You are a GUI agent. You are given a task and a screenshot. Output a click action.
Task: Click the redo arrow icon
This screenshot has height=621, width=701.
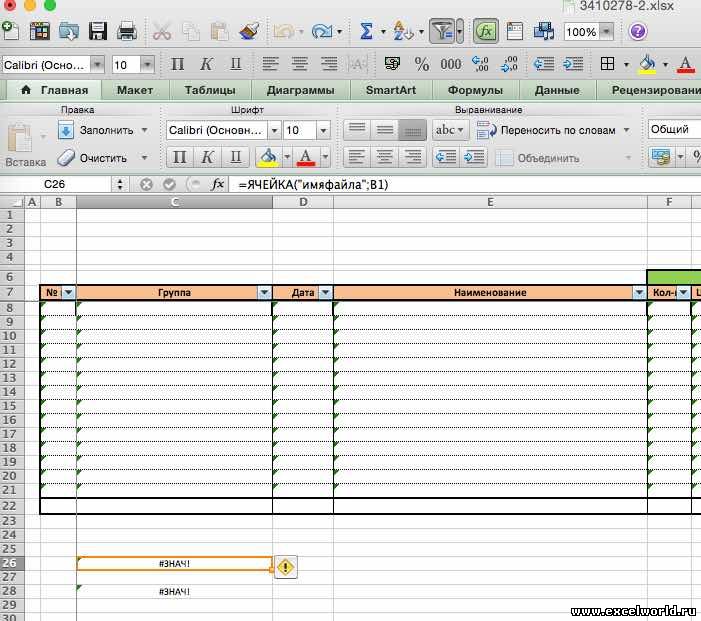coord(322,31)
